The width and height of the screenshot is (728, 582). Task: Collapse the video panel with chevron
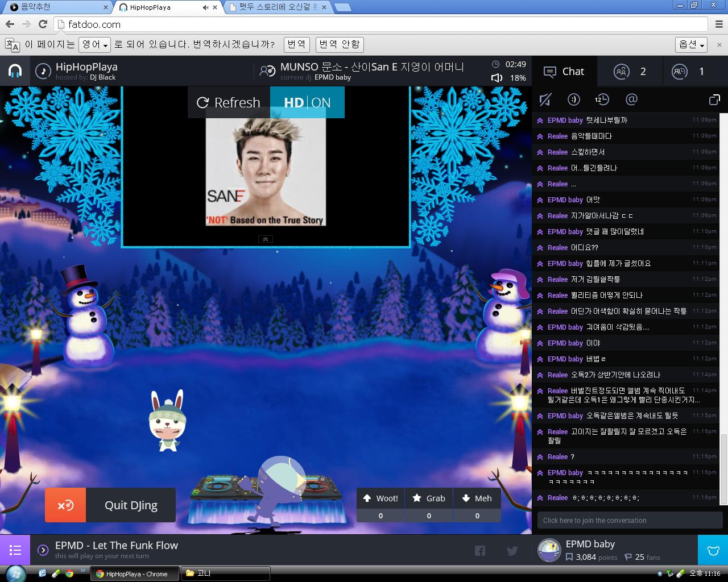click(265, 239)
